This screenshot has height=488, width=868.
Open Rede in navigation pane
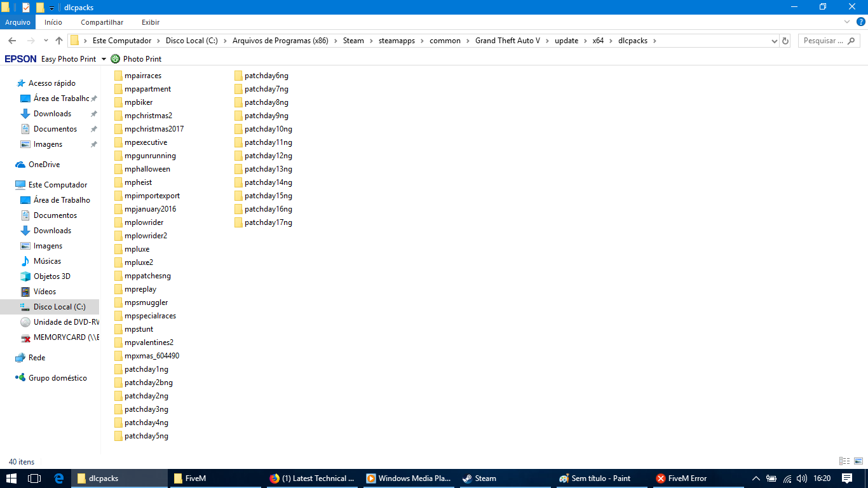37,358
